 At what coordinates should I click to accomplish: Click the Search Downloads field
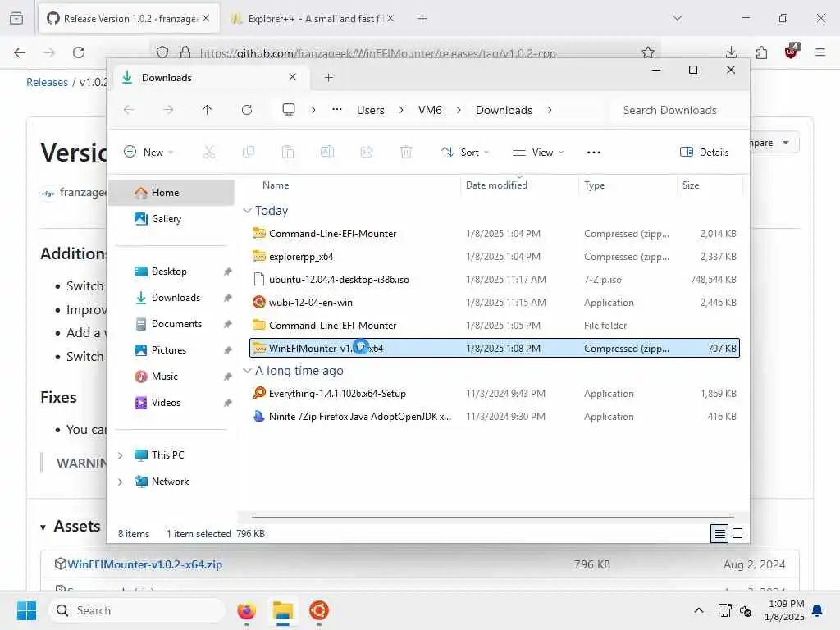pos(677,110)
